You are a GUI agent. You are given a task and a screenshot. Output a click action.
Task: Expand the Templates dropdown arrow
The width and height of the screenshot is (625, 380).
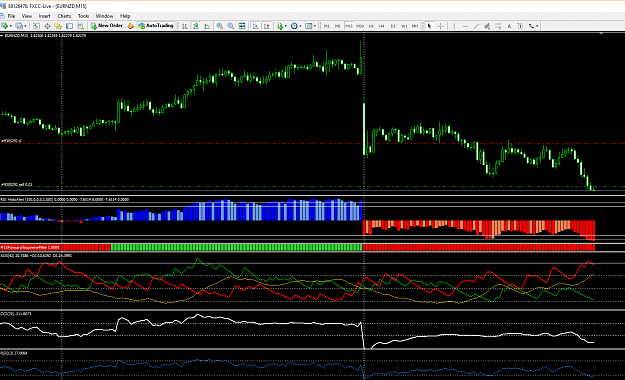[314, 26]
